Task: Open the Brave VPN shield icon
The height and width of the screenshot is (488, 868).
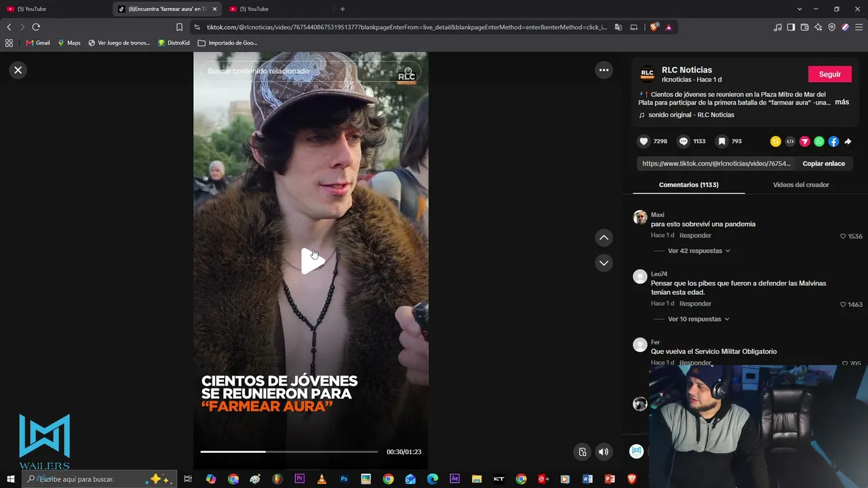Action: coord(832,27)
